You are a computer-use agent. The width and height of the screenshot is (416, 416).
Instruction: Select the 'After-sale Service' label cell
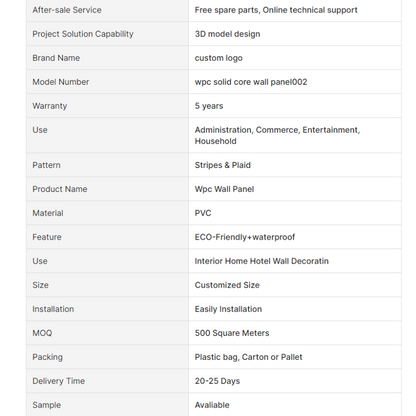[107, 10]
